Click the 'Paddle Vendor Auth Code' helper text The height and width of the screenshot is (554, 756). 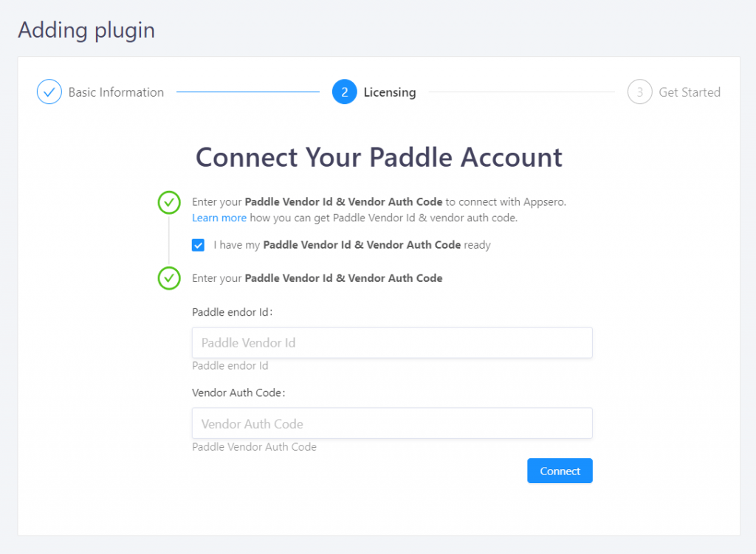pos(254,447)
